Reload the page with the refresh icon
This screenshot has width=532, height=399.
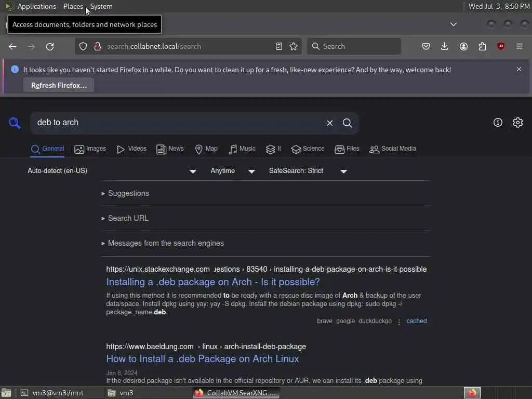[x=50, y=46]
